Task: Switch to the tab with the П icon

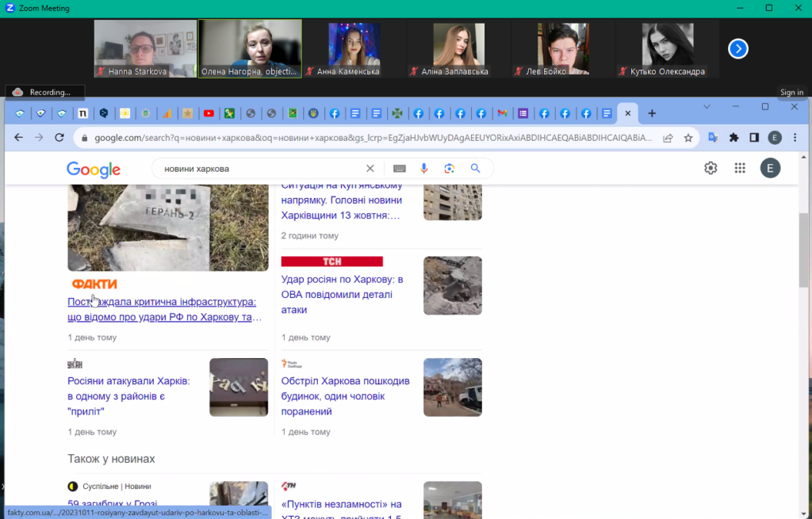Action: [82, 113]
